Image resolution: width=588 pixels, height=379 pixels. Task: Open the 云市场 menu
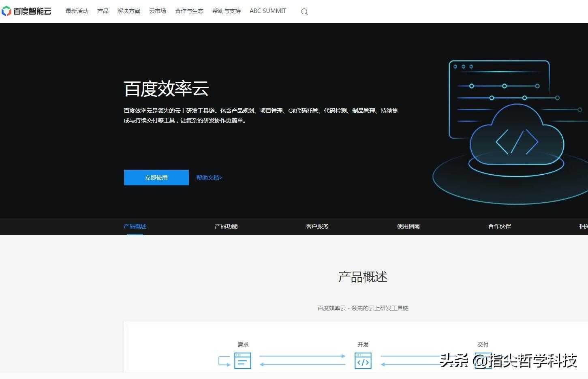(x=158, y=11)
